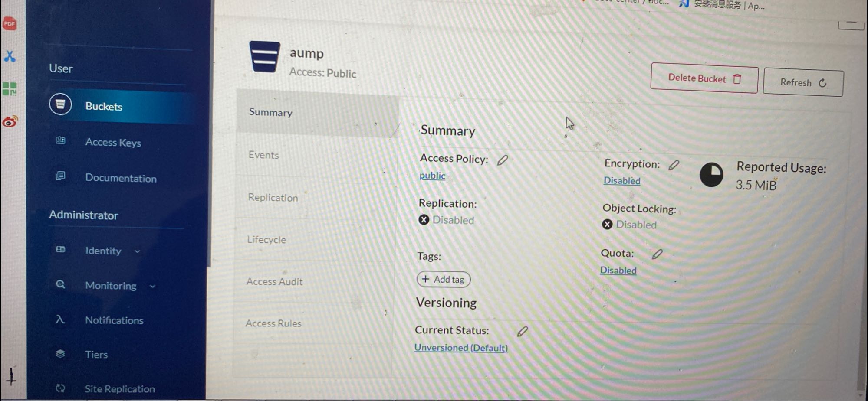The width and height of the screenshot is (868, 401).
Task: Click the Delete Bucket button
Action: coord(704,79)
